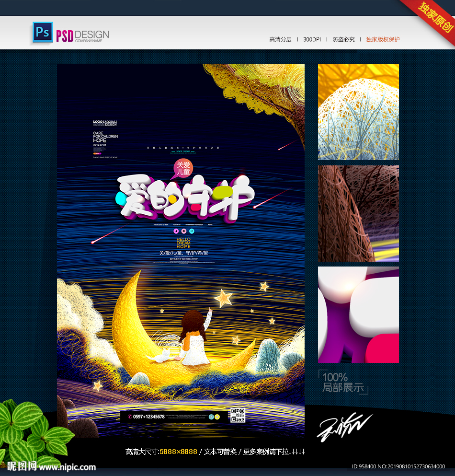Select the 高清分层 header label
The image size is (455, 476).
280,39
